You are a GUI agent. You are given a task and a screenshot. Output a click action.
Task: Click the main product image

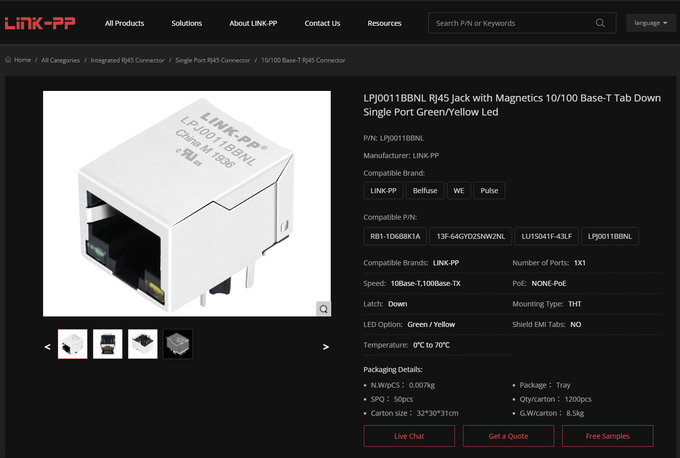tap(187, 203)
